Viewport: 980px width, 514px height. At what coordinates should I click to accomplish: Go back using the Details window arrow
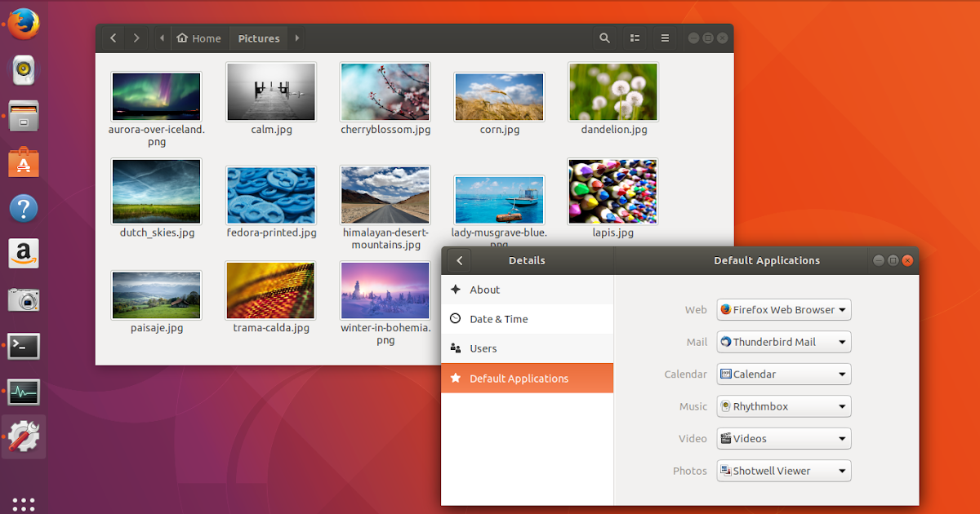click(x=459, y=260)
